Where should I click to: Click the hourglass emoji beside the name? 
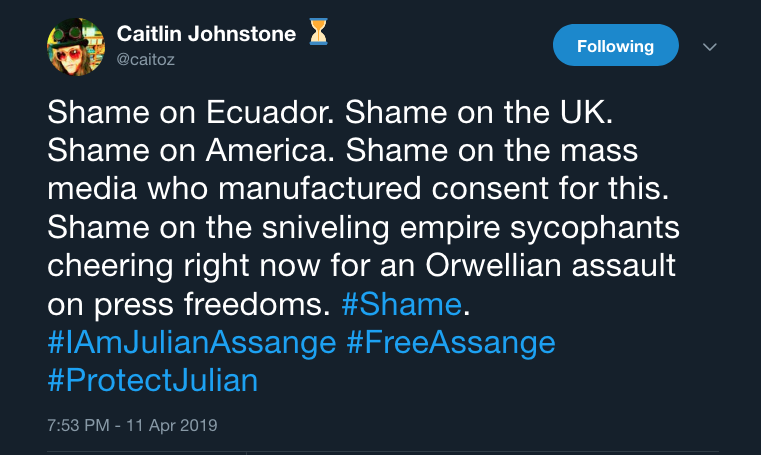[317, 33]
